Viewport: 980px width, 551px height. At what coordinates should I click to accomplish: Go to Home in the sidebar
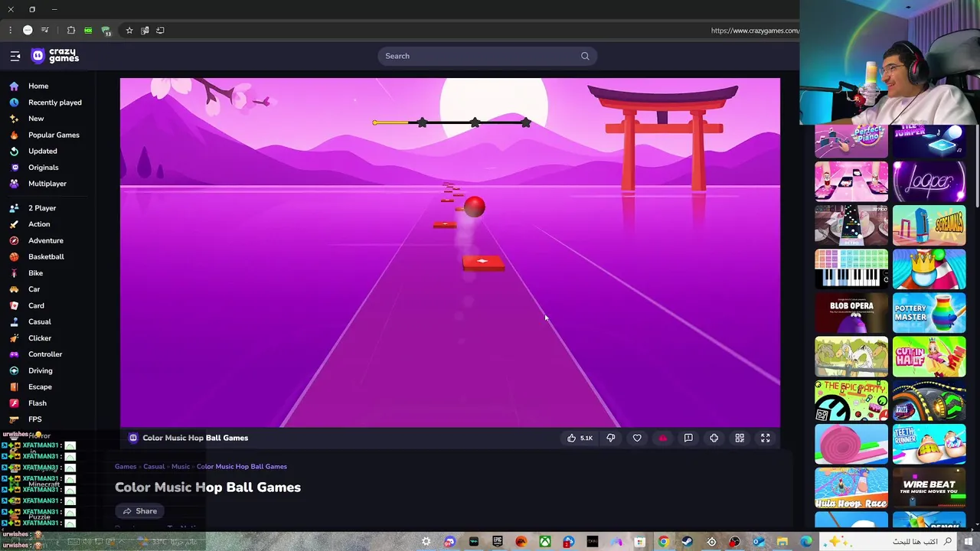38,86
